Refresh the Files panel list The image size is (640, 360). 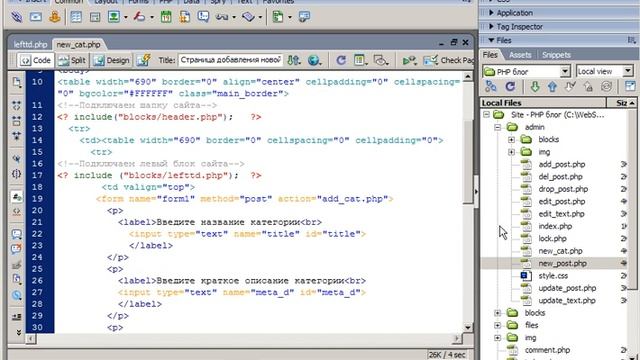pyautogui.click(x=510, y=87)
